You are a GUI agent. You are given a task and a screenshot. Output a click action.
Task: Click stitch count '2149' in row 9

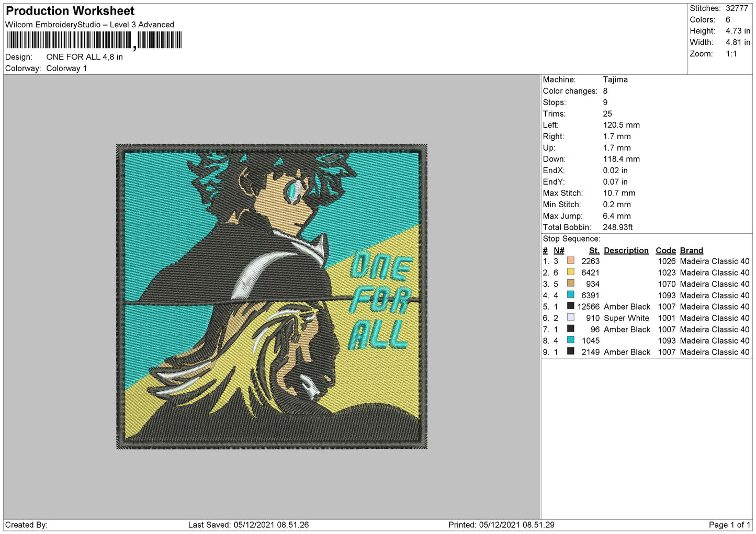coord(590,352)
